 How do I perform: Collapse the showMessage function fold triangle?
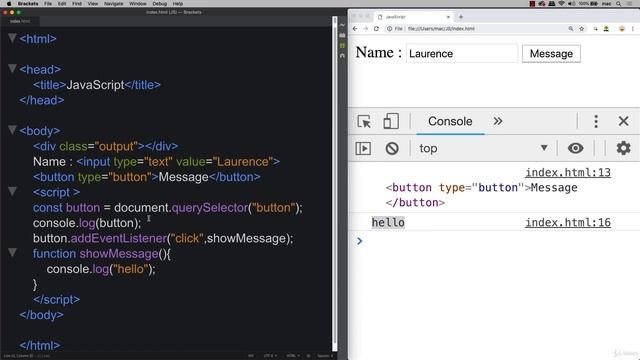pyautogui.click(x=12, y=253)
